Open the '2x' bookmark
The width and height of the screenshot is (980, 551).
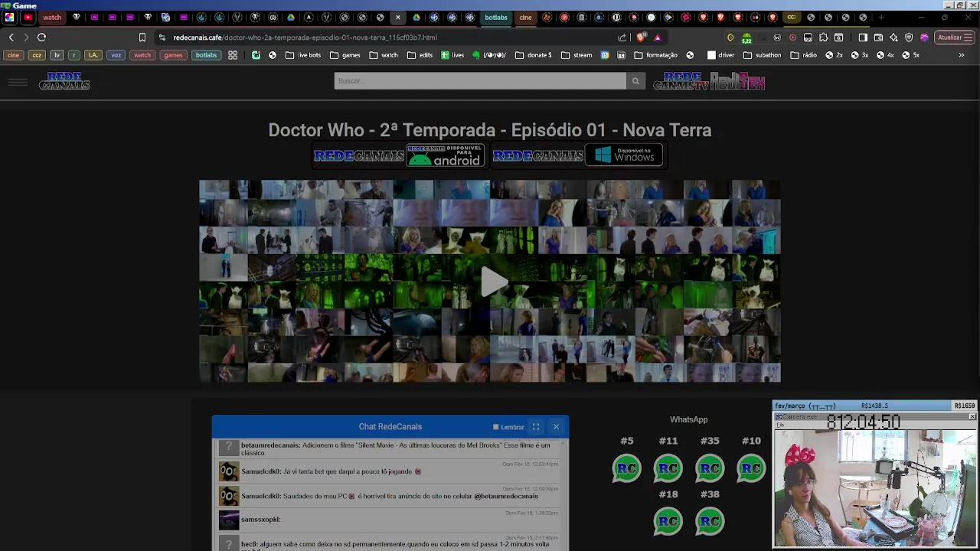[834, 55]
